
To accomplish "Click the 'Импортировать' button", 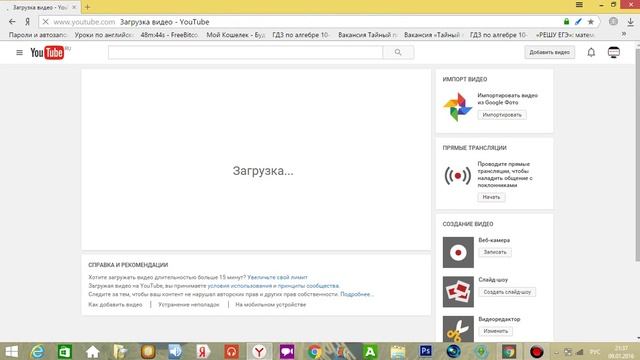I will point(502,115).
